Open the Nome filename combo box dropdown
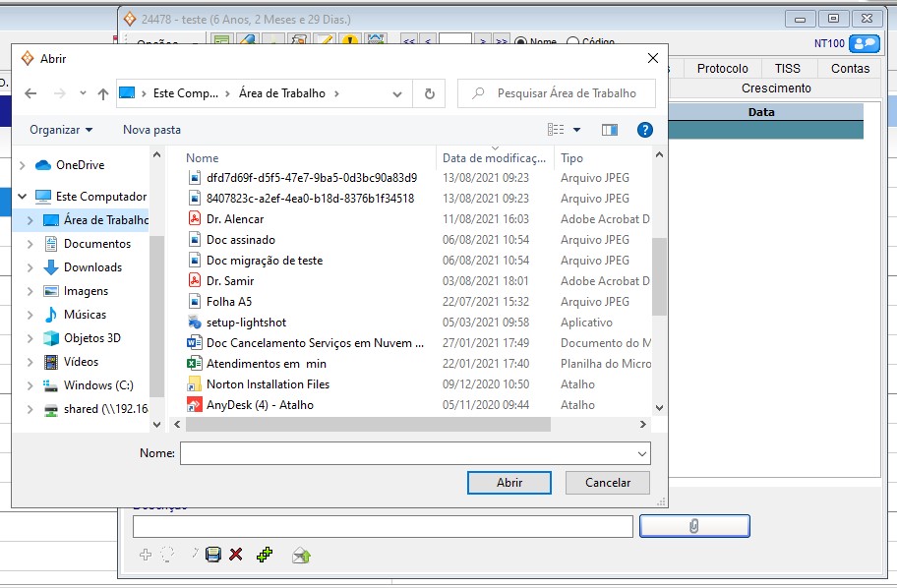This screenshot has width=897, height=588. 642,453
